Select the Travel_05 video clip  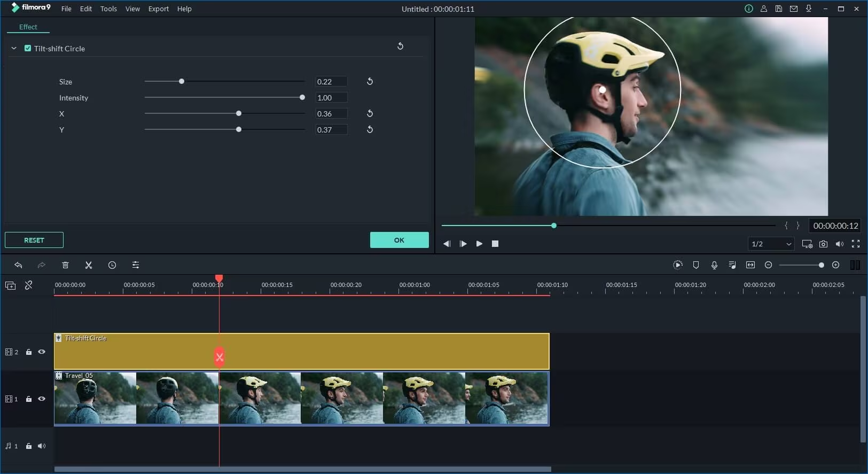point(302,399)
